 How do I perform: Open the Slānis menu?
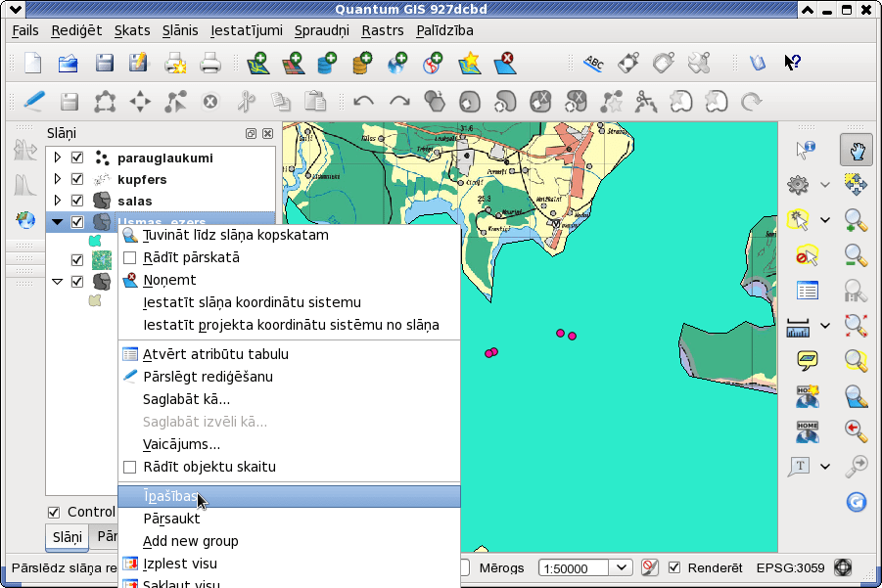click(180, 30)
